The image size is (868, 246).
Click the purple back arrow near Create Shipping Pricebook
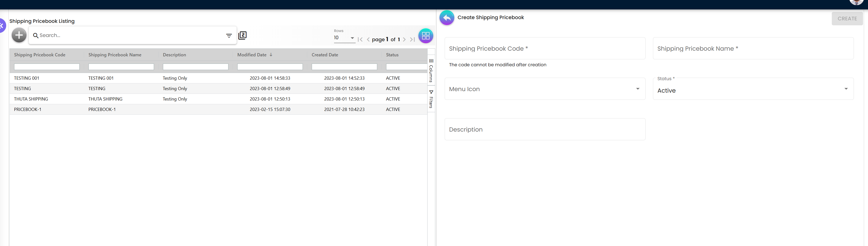tap(446, 18)
